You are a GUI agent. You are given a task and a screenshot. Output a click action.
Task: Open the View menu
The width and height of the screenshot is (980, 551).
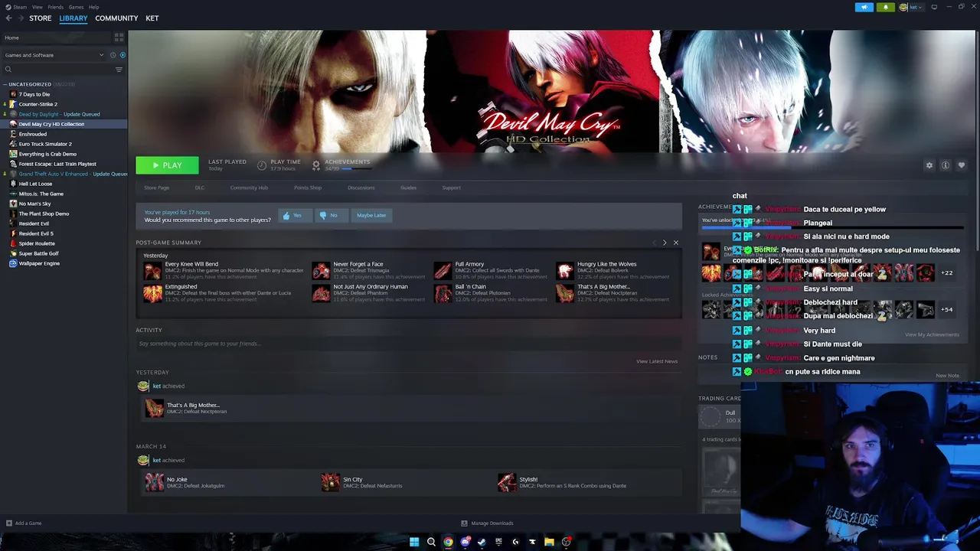pyautogui.click(x=37, y=7)
